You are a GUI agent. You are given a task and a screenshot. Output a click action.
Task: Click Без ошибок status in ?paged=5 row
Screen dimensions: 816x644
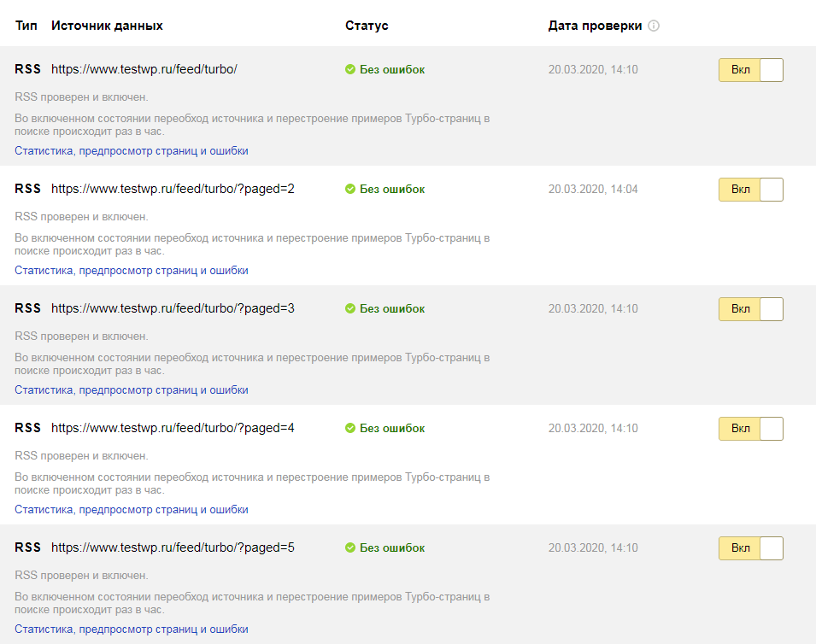click(392, 547)
